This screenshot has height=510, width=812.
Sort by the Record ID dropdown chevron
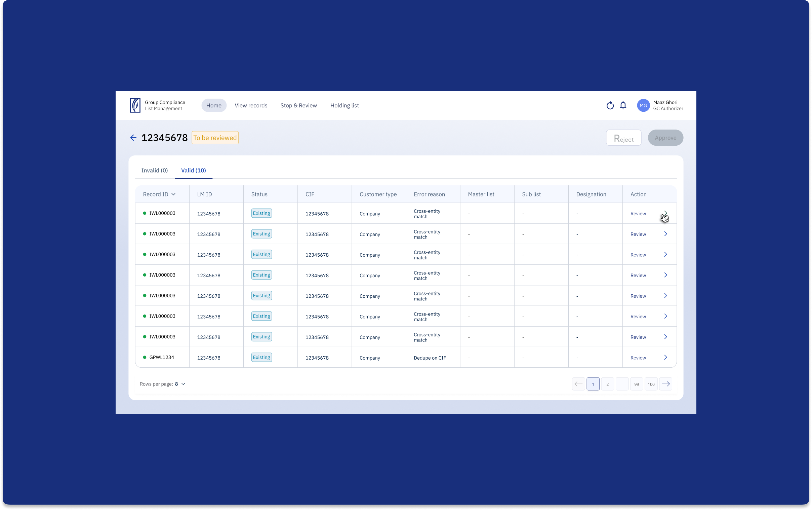coord(173,194)
